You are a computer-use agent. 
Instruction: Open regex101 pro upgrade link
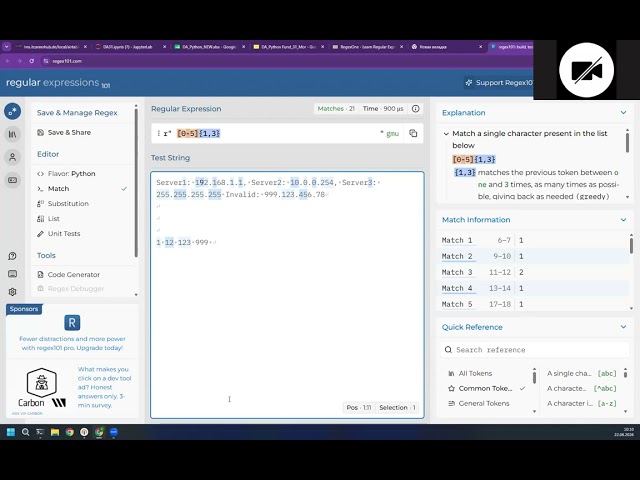click(x=72, y=343)
